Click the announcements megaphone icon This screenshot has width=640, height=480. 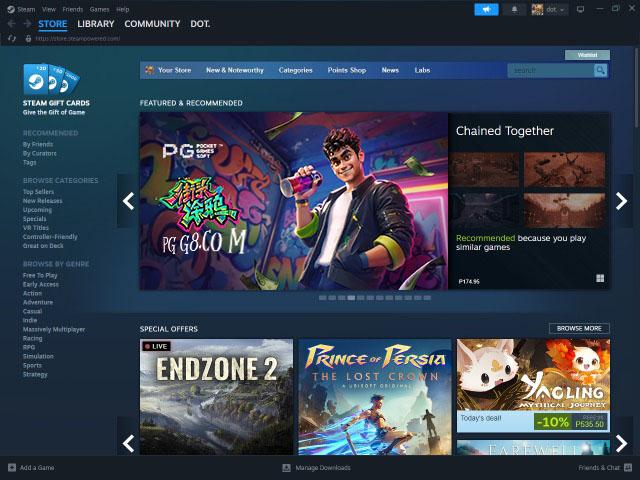click(x=486, y=9)
